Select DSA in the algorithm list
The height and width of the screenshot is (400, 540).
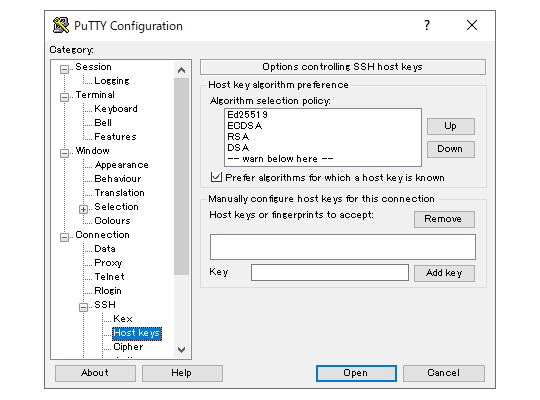[x=238, y=148]
